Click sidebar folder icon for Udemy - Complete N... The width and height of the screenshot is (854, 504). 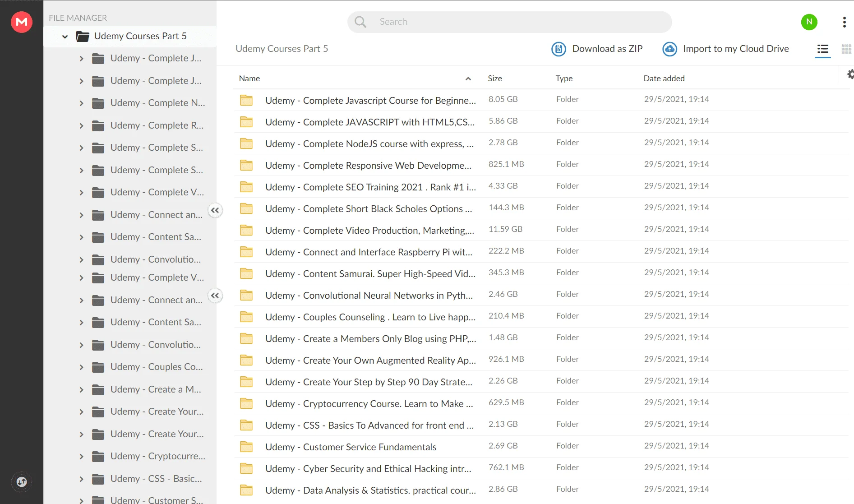click(98, 103)
